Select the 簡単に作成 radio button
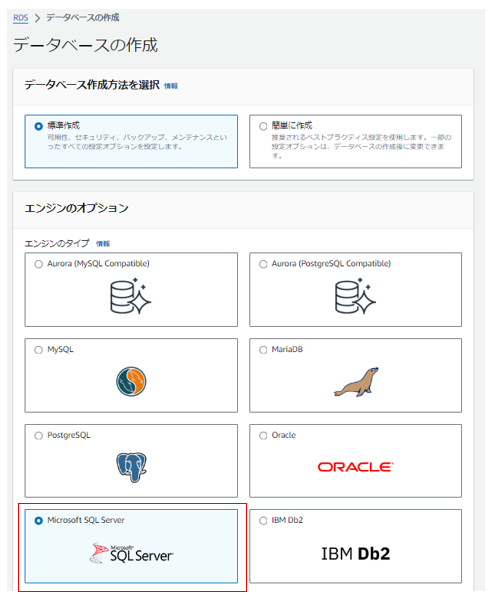Screen dimensions: 492x598 pos(263,126)
